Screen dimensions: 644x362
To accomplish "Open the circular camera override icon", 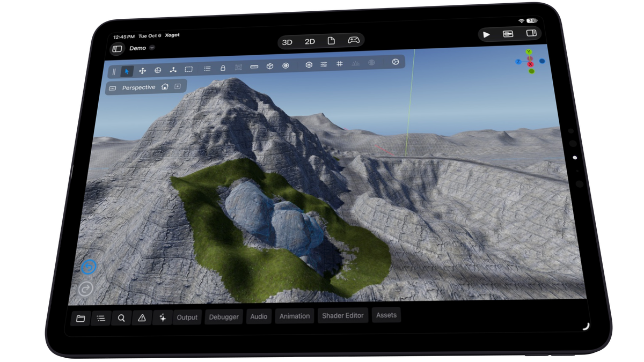I will point(396,62).
